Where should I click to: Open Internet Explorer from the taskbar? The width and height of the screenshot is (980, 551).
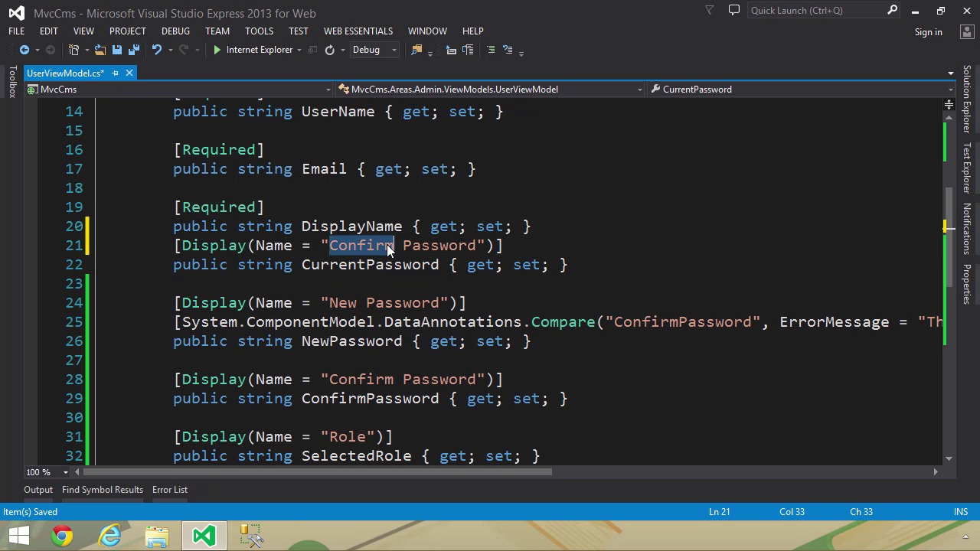(110, 536)
